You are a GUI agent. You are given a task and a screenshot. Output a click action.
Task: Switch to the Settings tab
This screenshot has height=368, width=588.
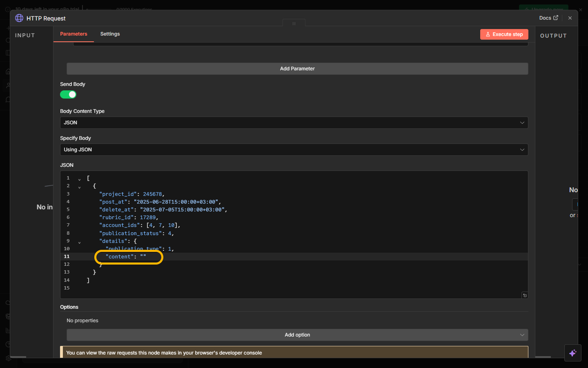110,34
